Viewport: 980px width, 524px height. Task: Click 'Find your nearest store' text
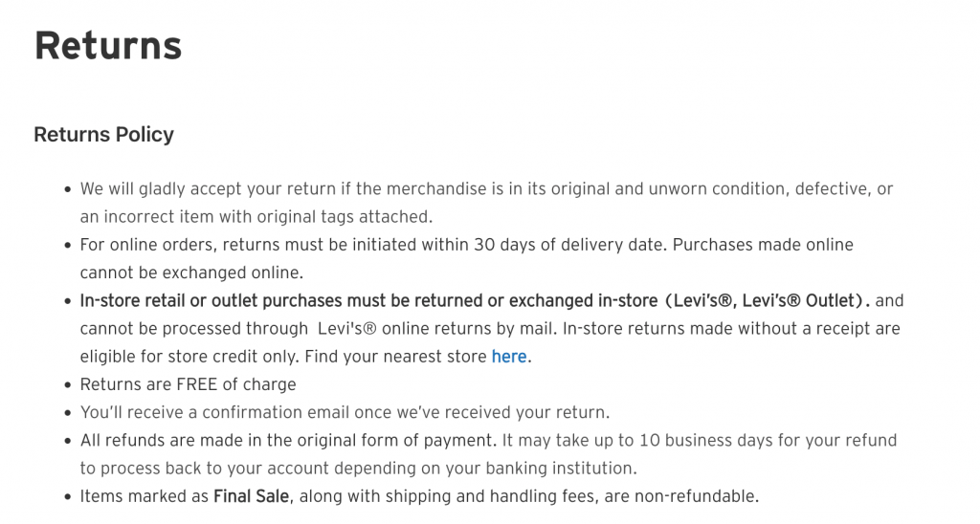[x=395, y=357]
